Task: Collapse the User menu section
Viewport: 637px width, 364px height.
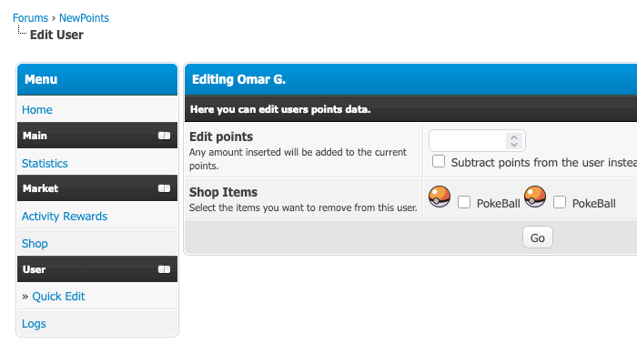Action: [164, 269]
